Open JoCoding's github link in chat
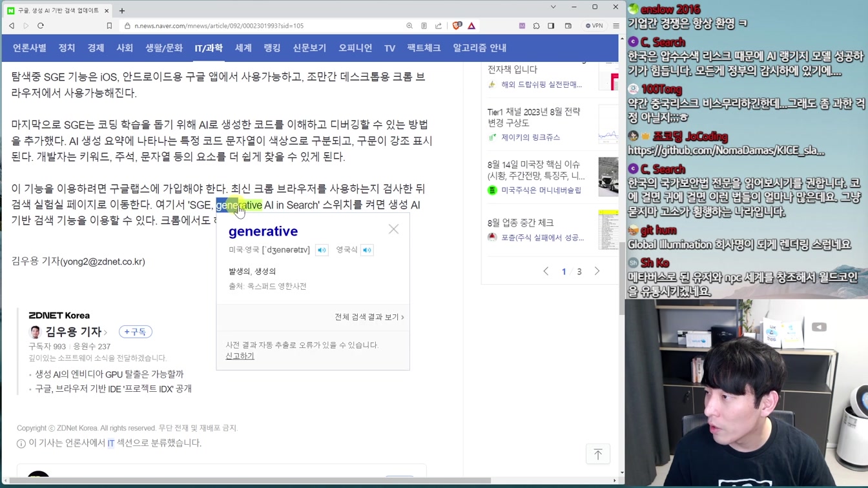The width and height of the screenshot is (868, 488). click(x=726, y=150)
